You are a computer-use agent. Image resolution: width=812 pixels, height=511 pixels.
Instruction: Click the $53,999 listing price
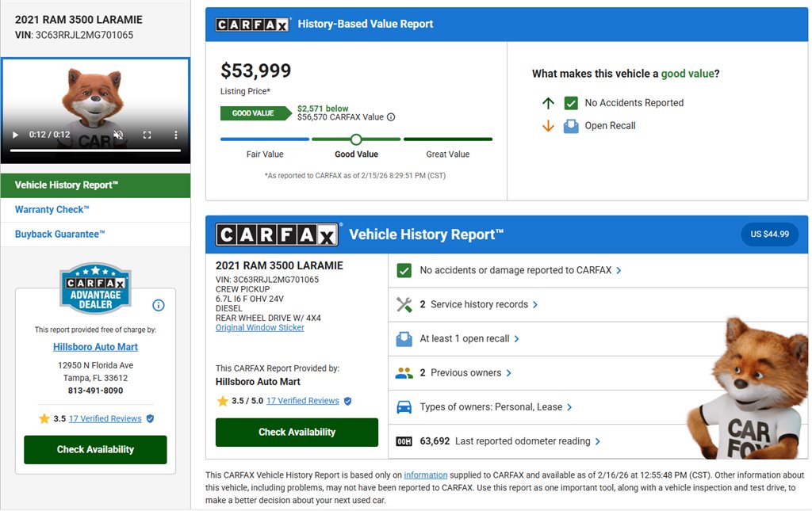256,71
